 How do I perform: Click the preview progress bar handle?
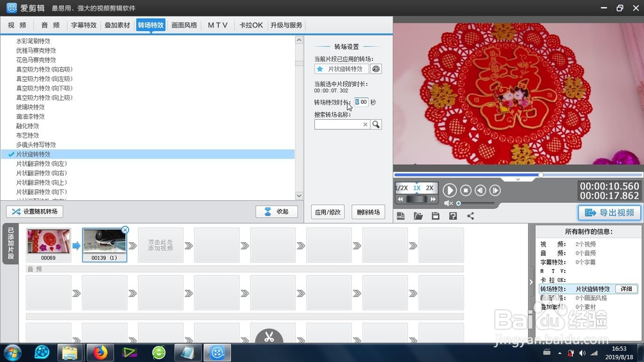[540, 175]
